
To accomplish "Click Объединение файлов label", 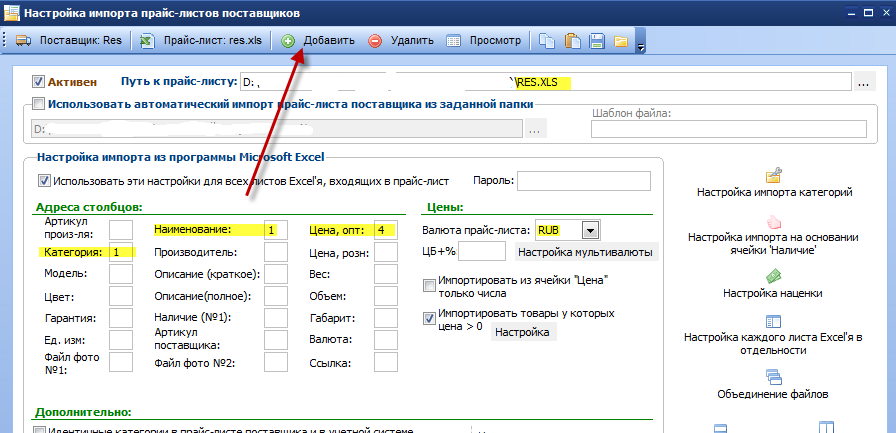I will coord(773,394).
